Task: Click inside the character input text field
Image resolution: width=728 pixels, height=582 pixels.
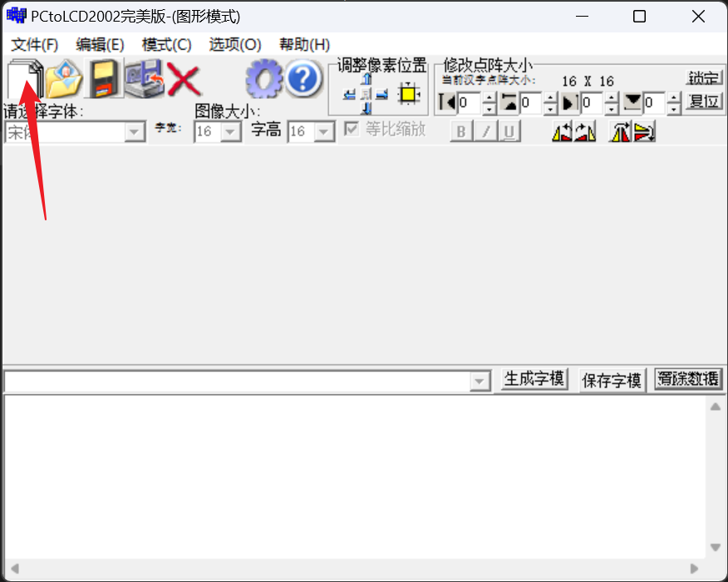Action: pos(237,382)
